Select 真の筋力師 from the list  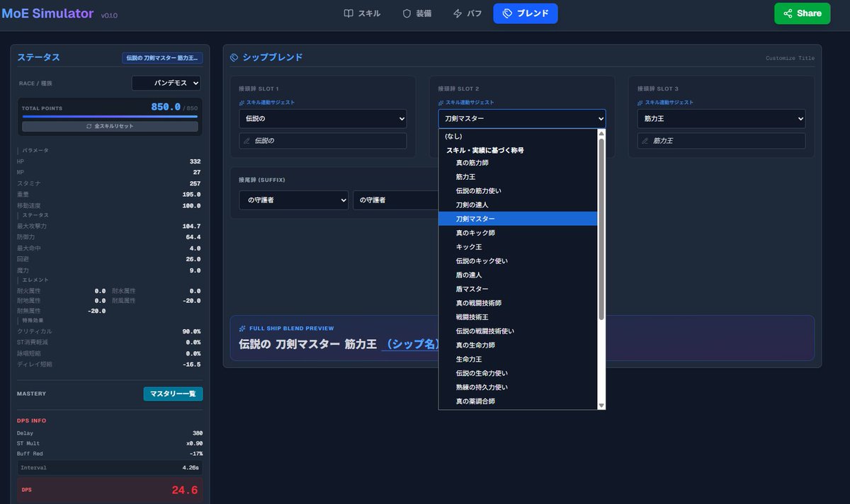(518, 163)
